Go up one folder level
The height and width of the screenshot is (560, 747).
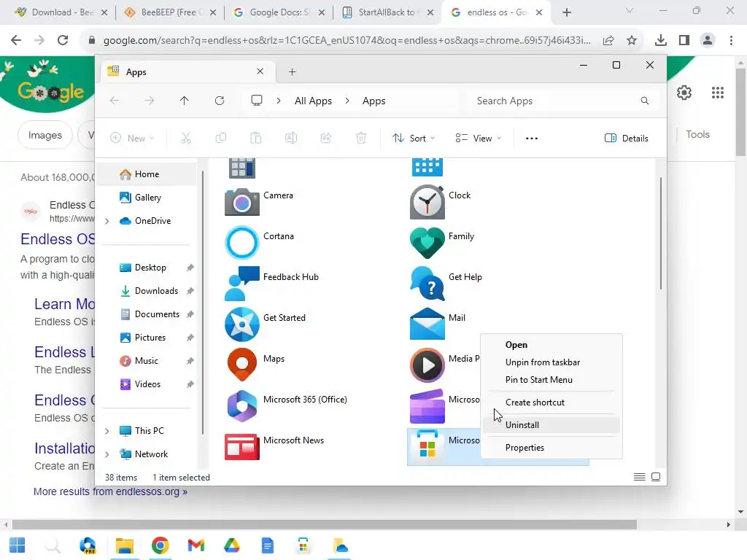click(185, 101)
